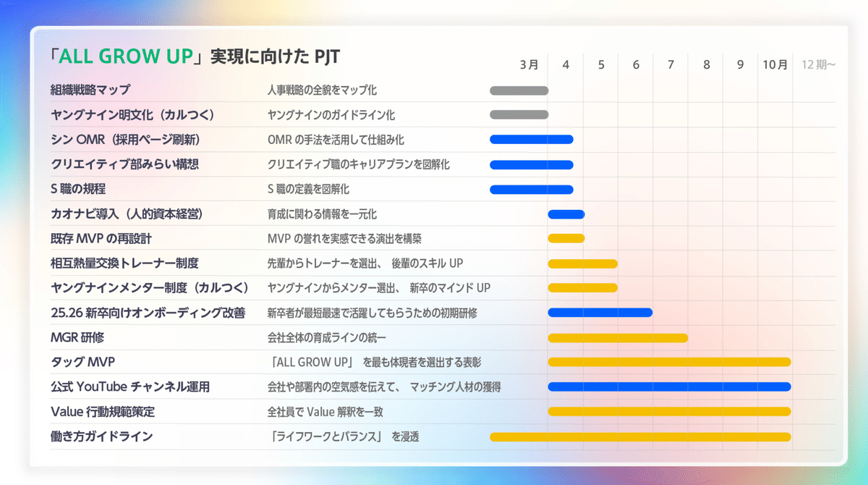Select the カオナビ導入 blue schedule bar

point(566,214)
